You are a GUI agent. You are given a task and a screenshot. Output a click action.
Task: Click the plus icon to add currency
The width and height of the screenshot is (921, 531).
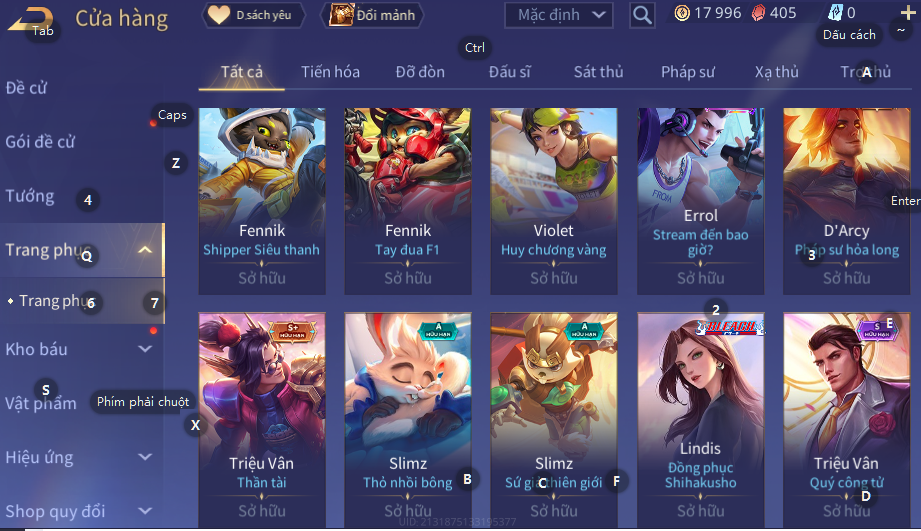pos(907,12)
